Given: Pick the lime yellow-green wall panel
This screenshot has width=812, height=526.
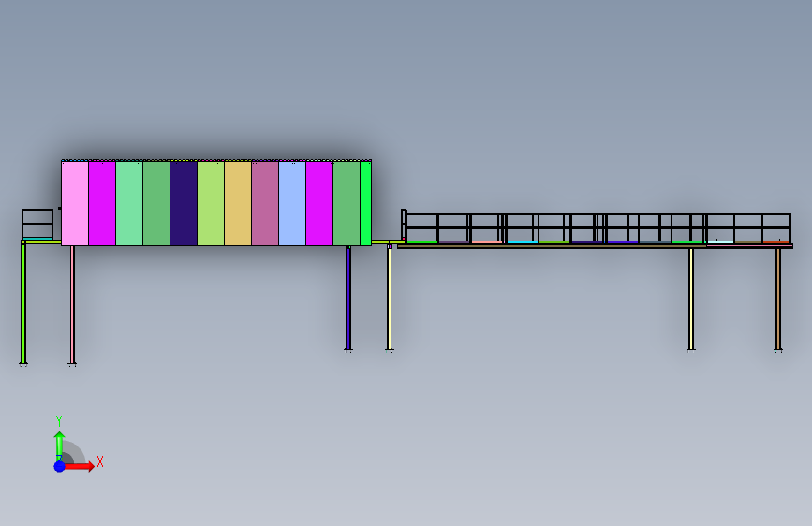Looking at the screenshot, I should coord(211,203).
